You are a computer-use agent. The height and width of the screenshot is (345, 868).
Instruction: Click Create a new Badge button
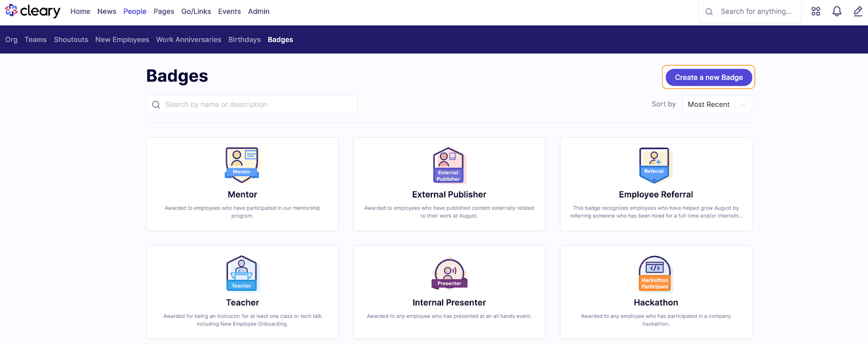pyautogui.click(x=709, y=78)
